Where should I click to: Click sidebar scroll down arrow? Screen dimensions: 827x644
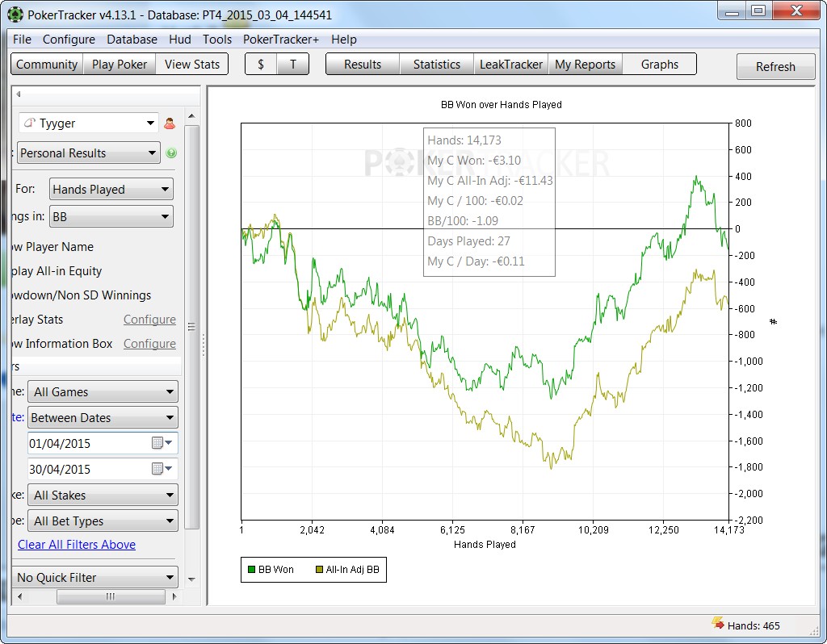pyautogui.click(x=191, y=579)
